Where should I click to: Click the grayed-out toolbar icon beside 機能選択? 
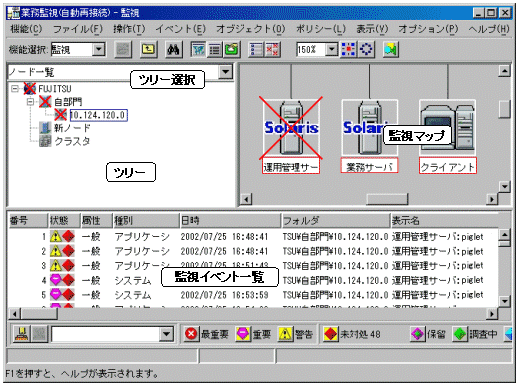click(123, 50)
